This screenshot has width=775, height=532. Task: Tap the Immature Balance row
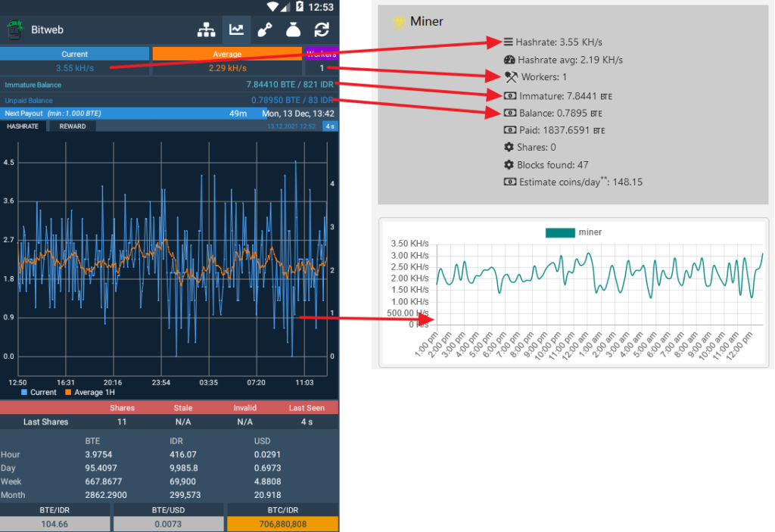[x=170, y=85]
